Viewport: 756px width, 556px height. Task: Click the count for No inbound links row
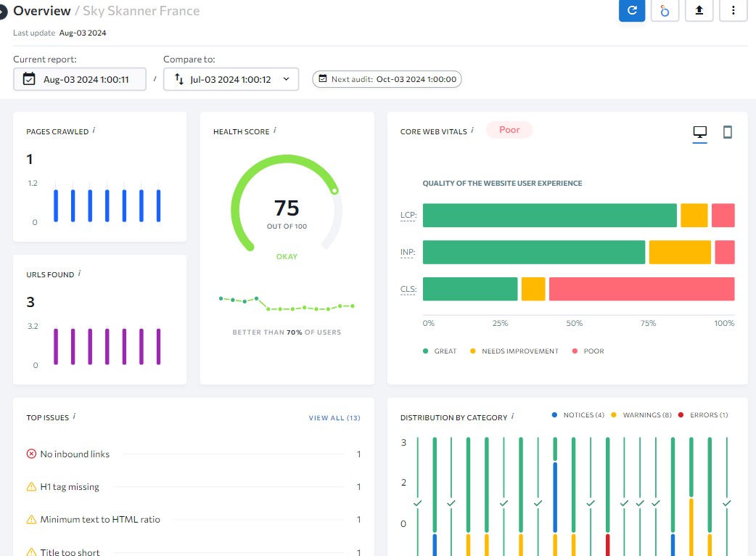[x=358, y=454]
